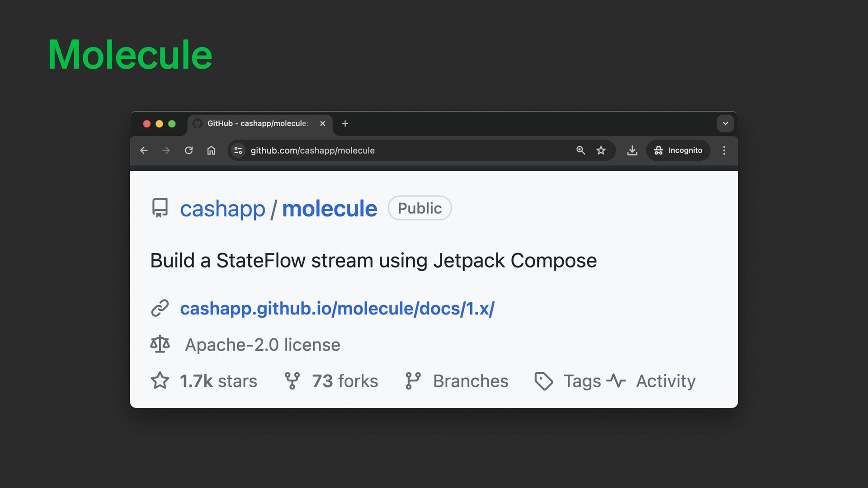The image size is (868, 488).
Task: Click the Incognito indicator button
Action: [678, 150]
